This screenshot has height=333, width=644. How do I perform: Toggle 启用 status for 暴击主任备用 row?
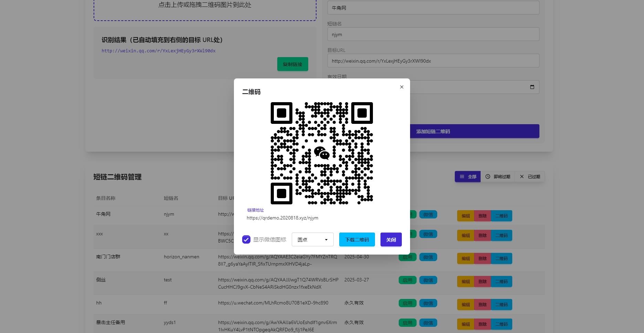pyautogui.click(x=407, y=323)
